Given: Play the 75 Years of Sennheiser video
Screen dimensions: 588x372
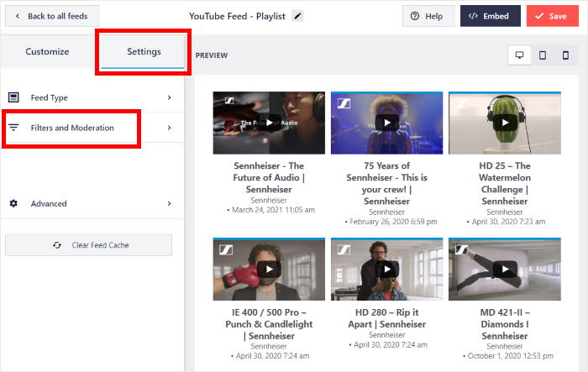Looking at the screenshot, I should (x=386, y=123).
